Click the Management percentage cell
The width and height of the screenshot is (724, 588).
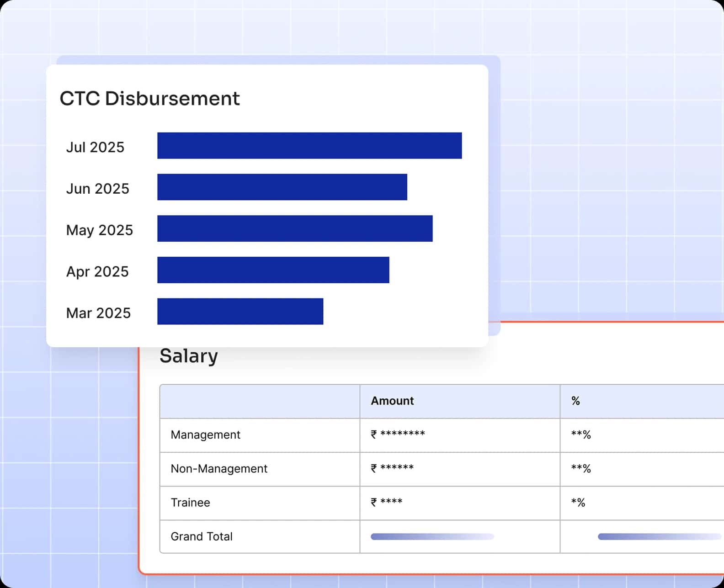coord(581,434)
